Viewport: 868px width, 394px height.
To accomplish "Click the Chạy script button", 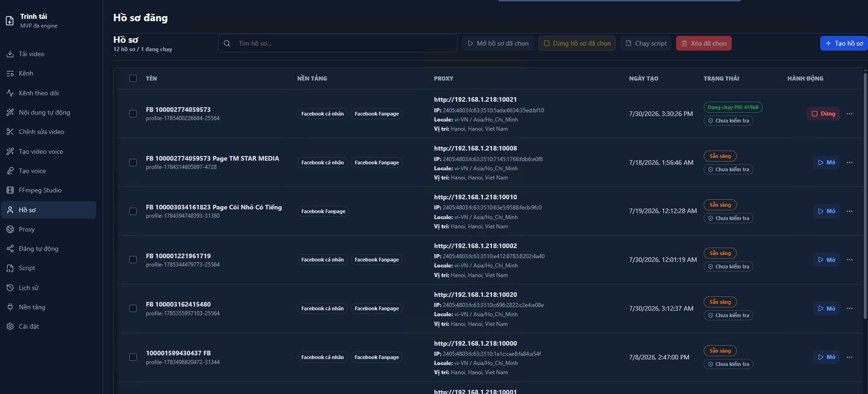I will click(x=646, y=43).
